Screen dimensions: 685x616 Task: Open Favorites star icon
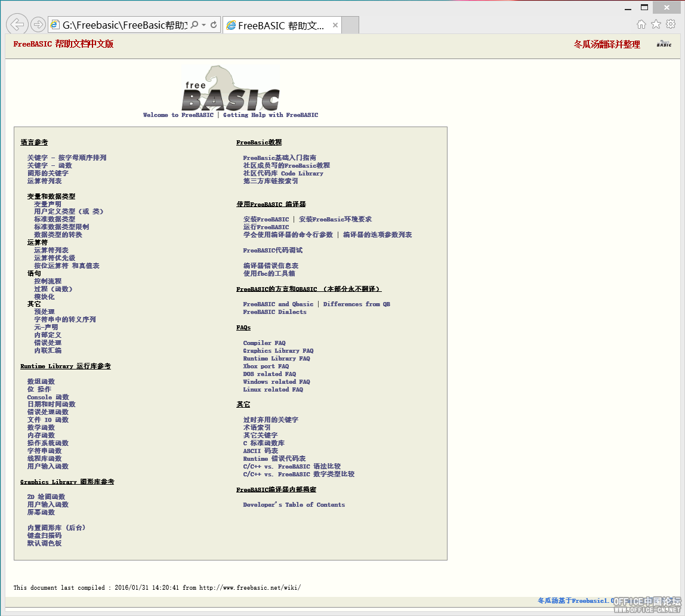[656, 24]
